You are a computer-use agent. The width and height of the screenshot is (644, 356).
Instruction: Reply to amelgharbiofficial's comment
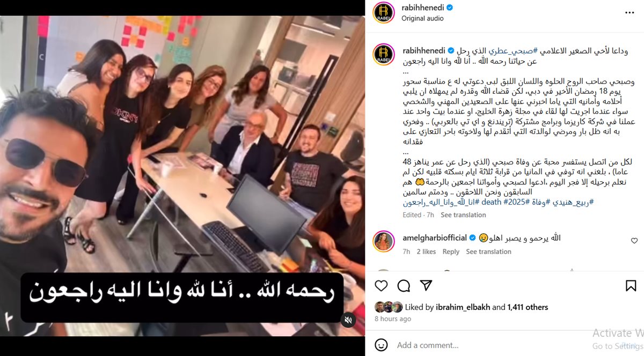pyautogui.click(x=451, y=251)
